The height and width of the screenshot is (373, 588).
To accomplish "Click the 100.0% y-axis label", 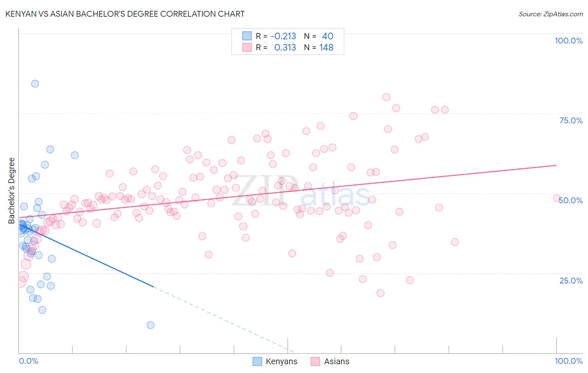I will click(x=569, y=41).
